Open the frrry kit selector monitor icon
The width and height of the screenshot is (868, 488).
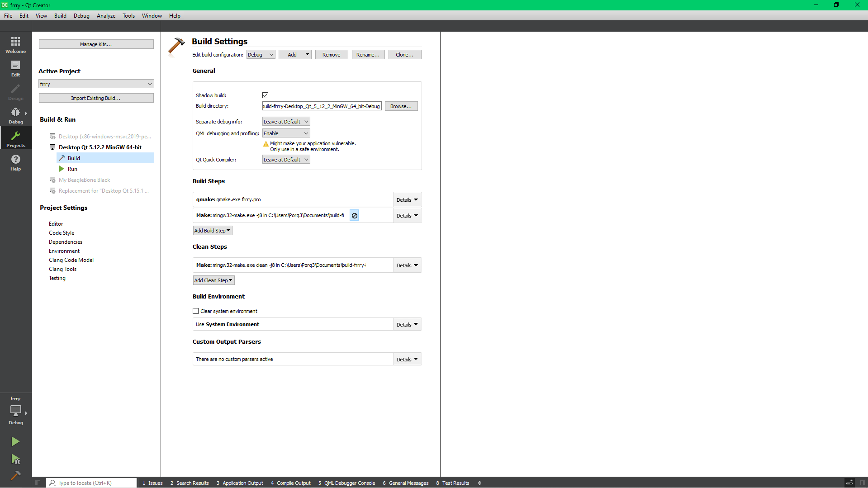pyautogui.click(x=16, y=410)
